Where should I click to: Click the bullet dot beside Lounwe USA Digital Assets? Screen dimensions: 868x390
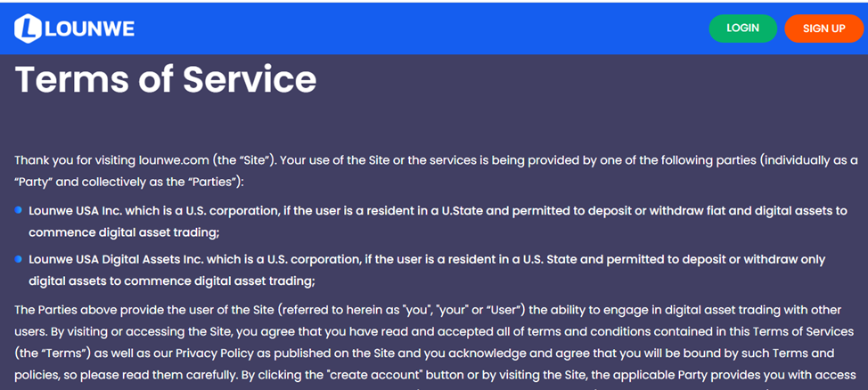tap(19, 259)
